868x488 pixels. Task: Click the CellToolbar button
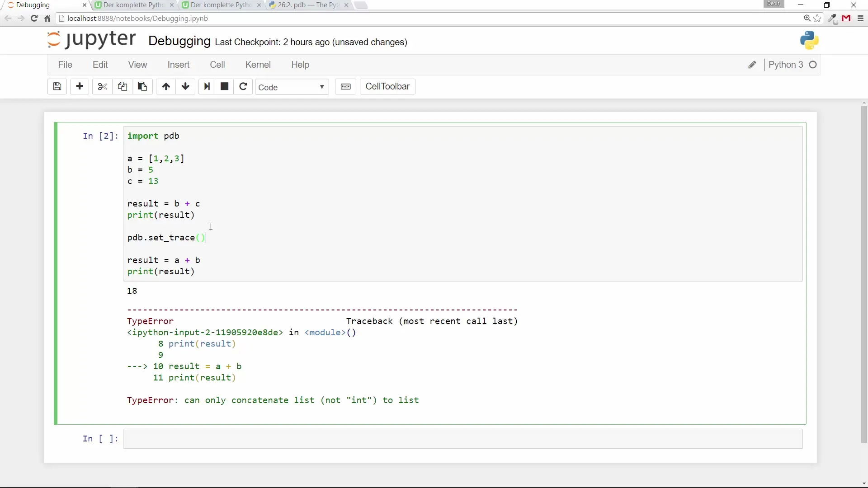[x=387, y=86]
